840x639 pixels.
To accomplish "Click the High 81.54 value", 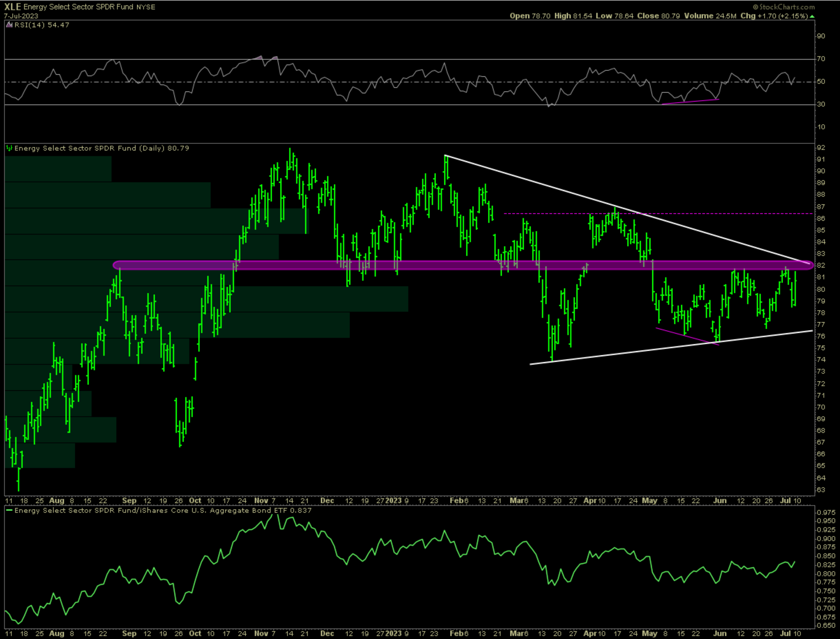I will [573, 16].
